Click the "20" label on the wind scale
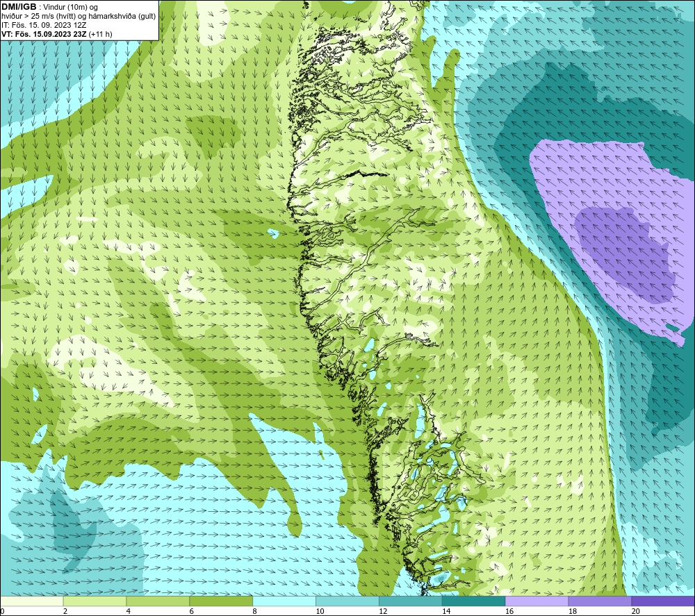Viewport: 695px width, 616px height. click(x=636, y=612)
